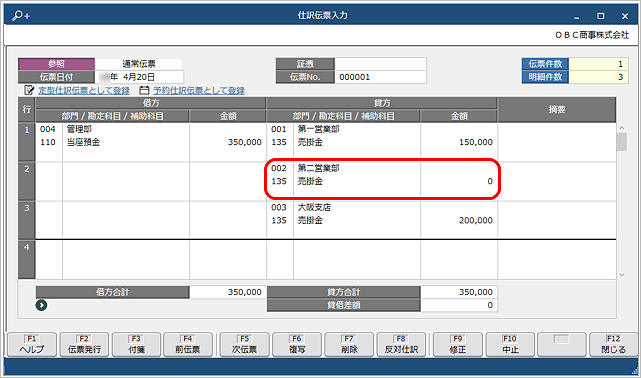This screenshot has width=641, height=378.
Task: Click the F6 複写 copy button
Action: tap(297, 344)
